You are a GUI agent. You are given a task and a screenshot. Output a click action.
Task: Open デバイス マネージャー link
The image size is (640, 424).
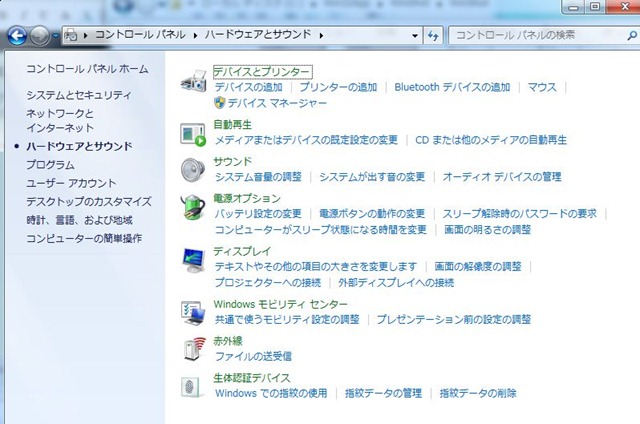(x=277, y=103)
